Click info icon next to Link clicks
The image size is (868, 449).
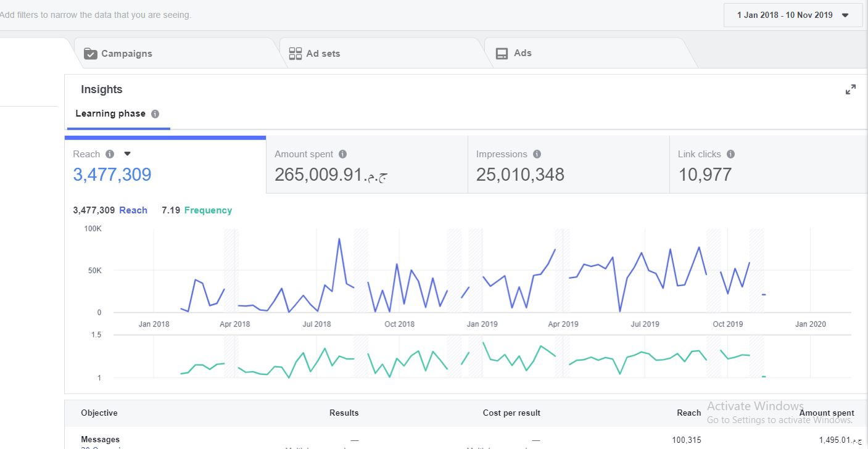coord(730,154)
